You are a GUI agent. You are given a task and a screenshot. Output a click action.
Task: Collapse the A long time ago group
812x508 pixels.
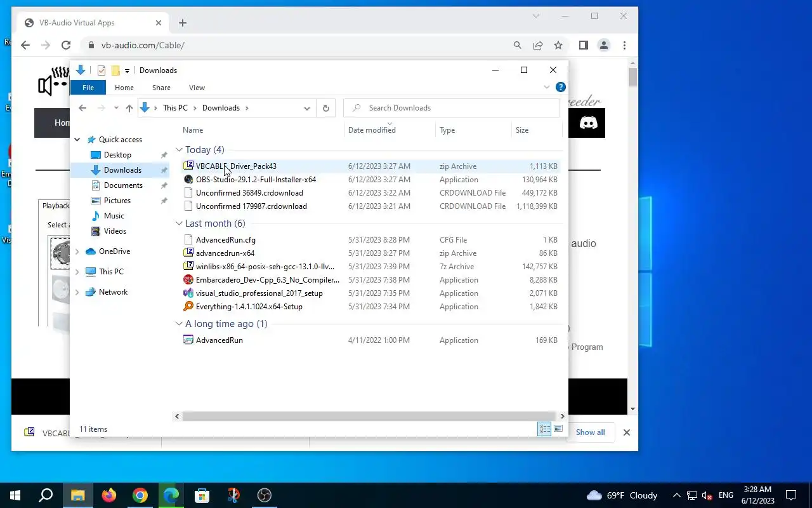[x=179, y=324]
